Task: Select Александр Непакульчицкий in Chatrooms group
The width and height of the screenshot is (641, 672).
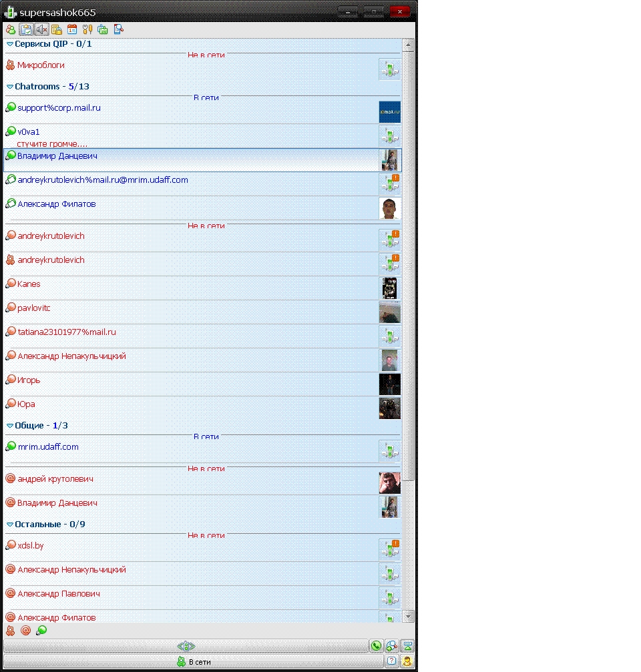Action: click(x=202, y=360)
